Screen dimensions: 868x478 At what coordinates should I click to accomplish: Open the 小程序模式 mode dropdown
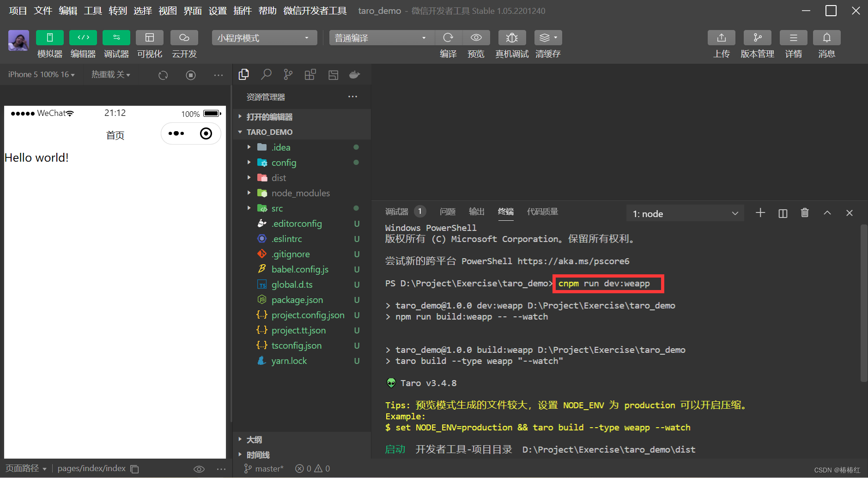(x=264, y=37)
